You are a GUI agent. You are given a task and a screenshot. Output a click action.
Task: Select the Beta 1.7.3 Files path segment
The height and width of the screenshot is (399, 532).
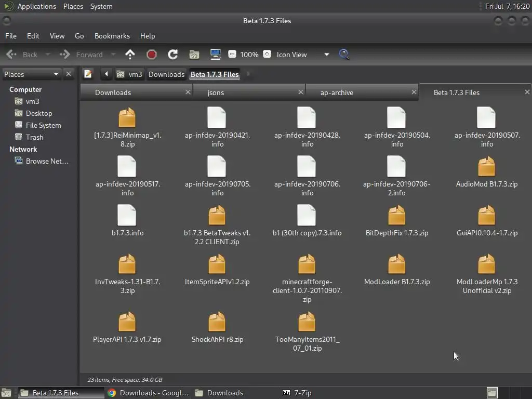pyautogui.click(x=215, y=74)
